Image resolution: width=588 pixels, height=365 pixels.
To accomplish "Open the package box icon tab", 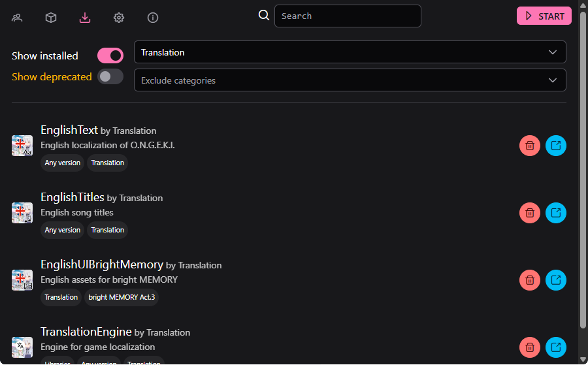I will click(x=51, y=18).
